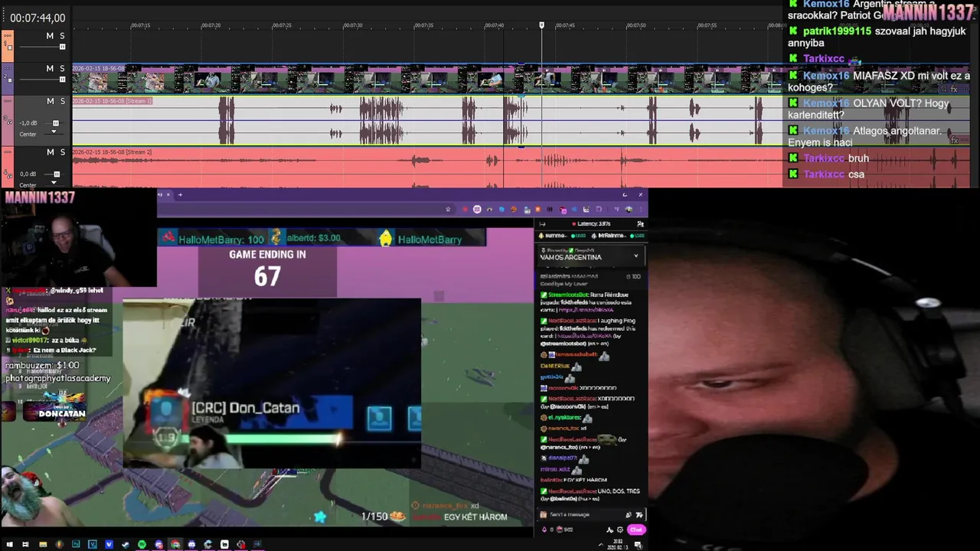Click Stream 1 audio track note icon

coord(9,122)
